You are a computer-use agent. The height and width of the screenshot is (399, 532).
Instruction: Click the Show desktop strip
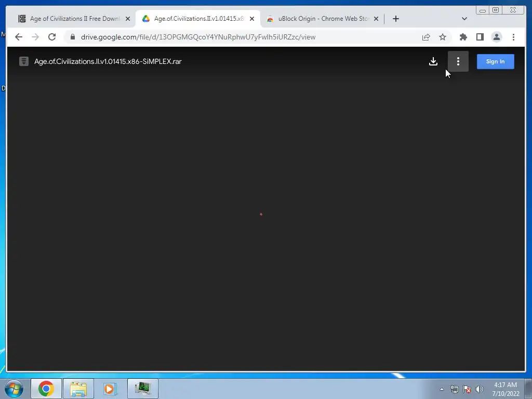tap(528, 389)
